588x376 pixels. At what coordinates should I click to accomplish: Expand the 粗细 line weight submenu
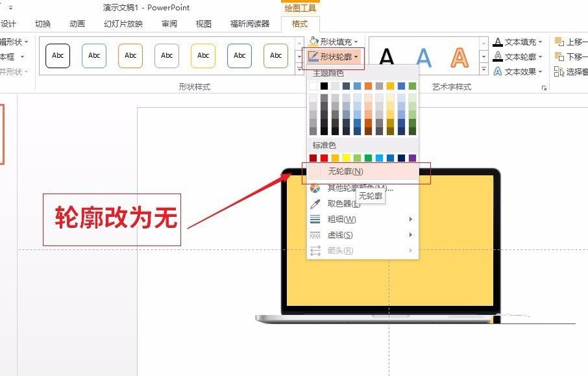(410, 219)
